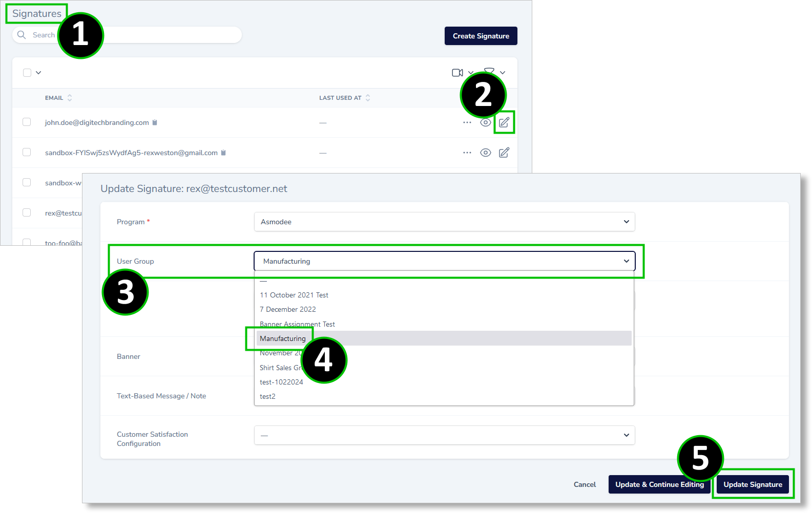Click the Update Signature button
812x513 pixels.
753,484
